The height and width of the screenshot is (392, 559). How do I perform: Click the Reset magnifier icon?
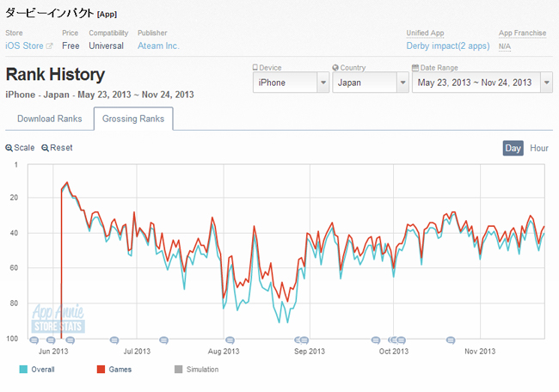point(45,148)
